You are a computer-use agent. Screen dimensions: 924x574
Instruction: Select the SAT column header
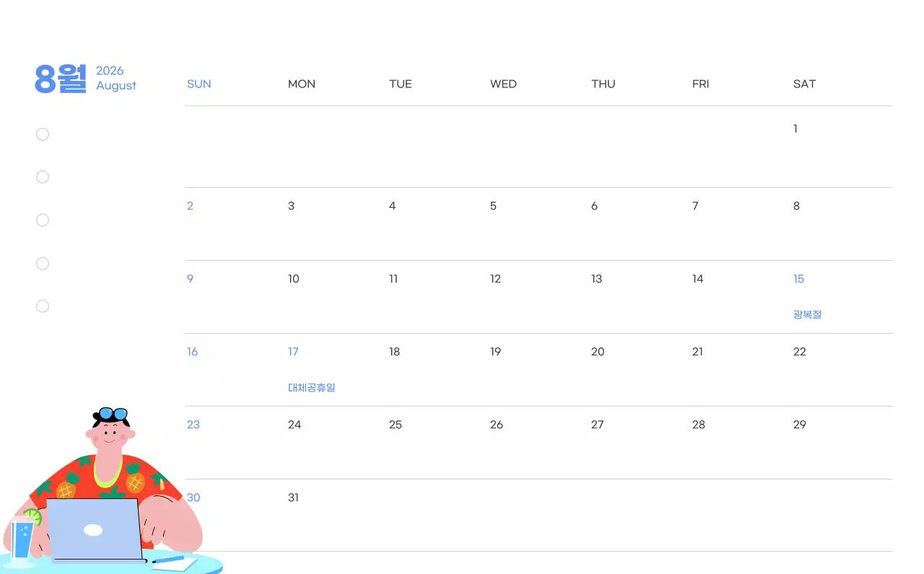point(804,84)
